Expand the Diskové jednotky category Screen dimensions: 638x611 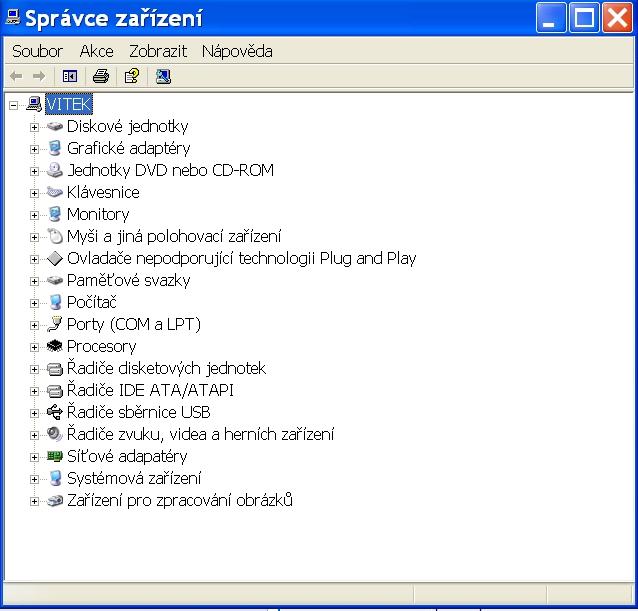[x=35, y=126]
